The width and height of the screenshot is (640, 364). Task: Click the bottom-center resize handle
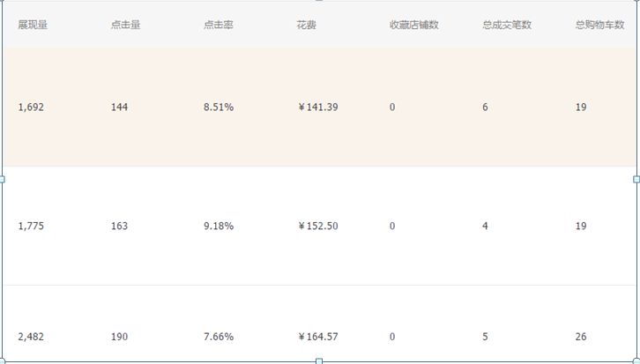click(x=319, y=361)
